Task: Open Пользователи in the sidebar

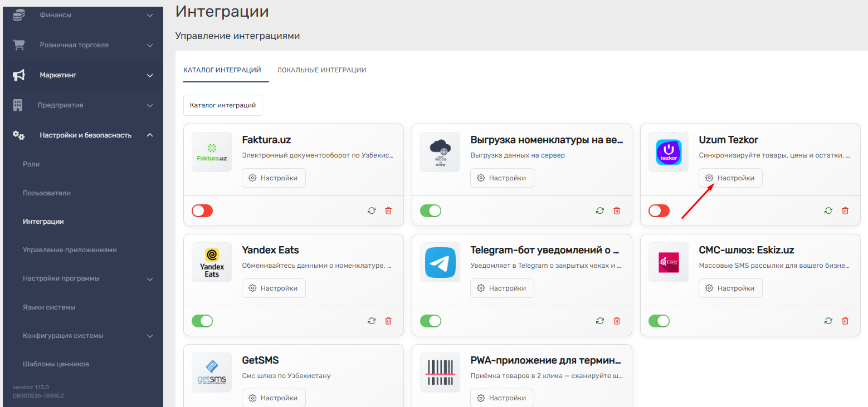Action: tap(47, 193)
